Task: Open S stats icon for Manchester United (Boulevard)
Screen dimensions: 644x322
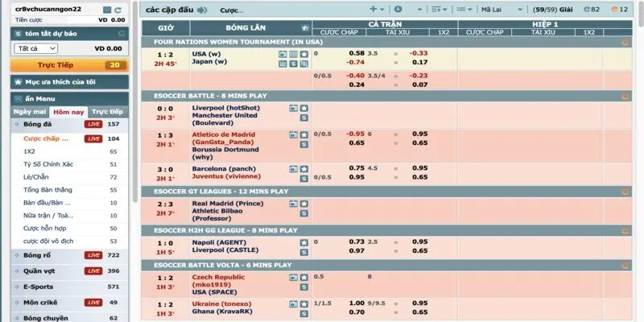Action: 304,118
